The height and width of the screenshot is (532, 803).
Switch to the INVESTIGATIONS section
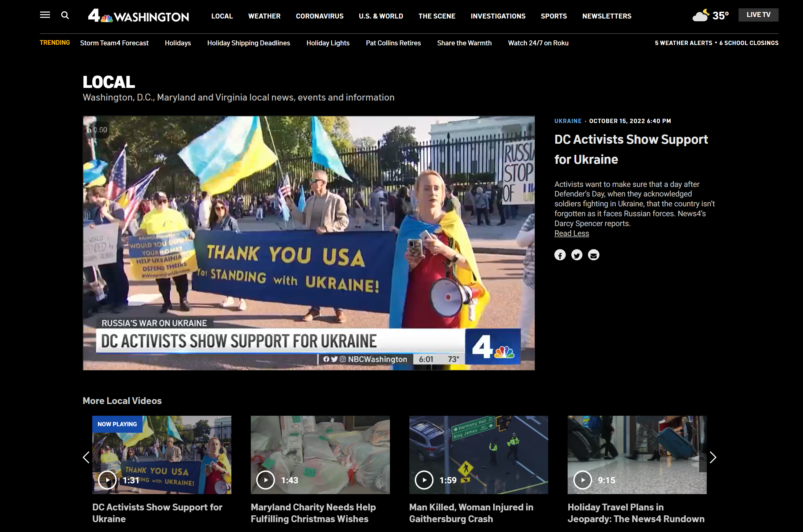coord(498,16)
